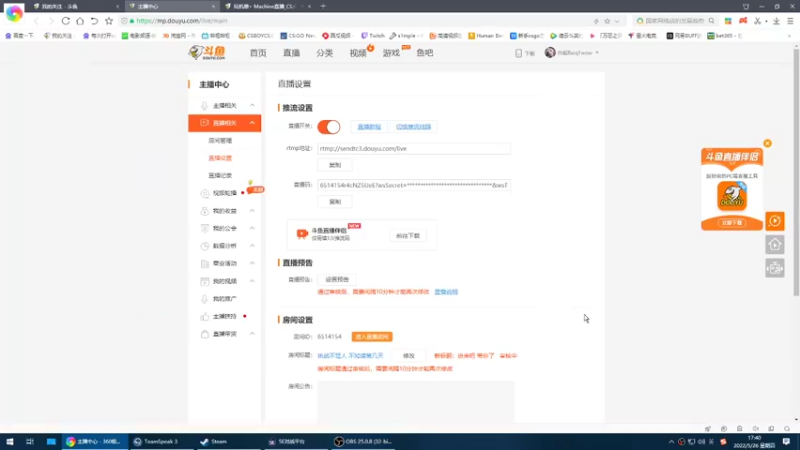Switch to the Machine直播 browser tab
This screenshot has width=800, height=450.
coord(265,6)
